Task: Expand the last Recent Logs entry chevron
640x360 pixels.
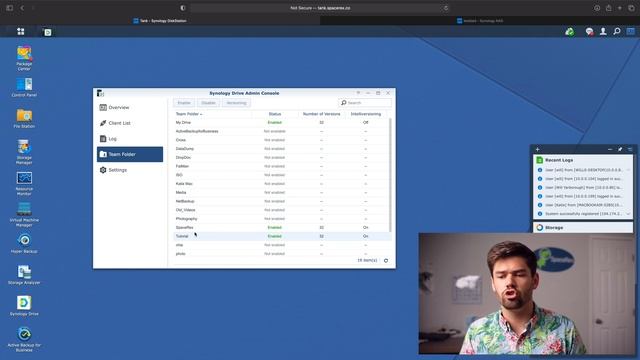Action: point(628,214)
